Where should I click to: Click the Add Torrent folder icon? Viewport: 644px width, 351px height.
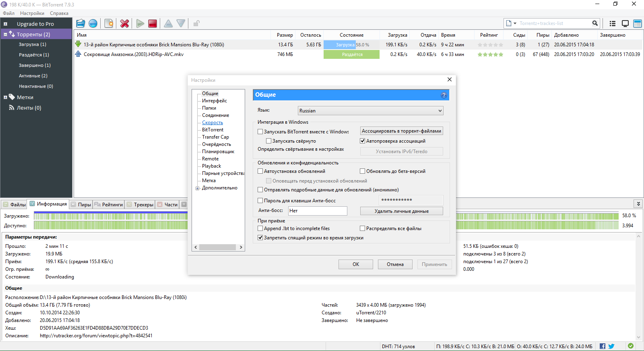click(80, 23)
